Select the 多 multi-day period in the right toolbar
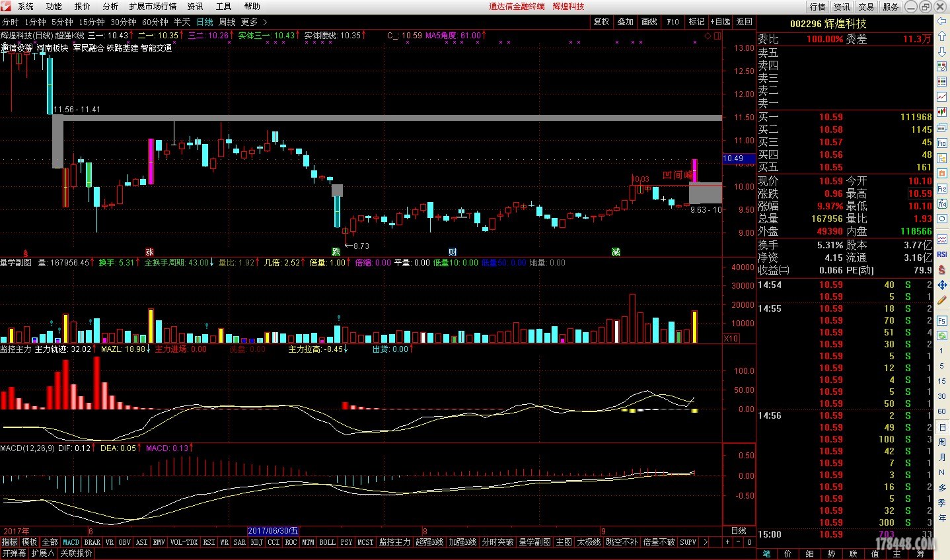 (x=942, y=487)
